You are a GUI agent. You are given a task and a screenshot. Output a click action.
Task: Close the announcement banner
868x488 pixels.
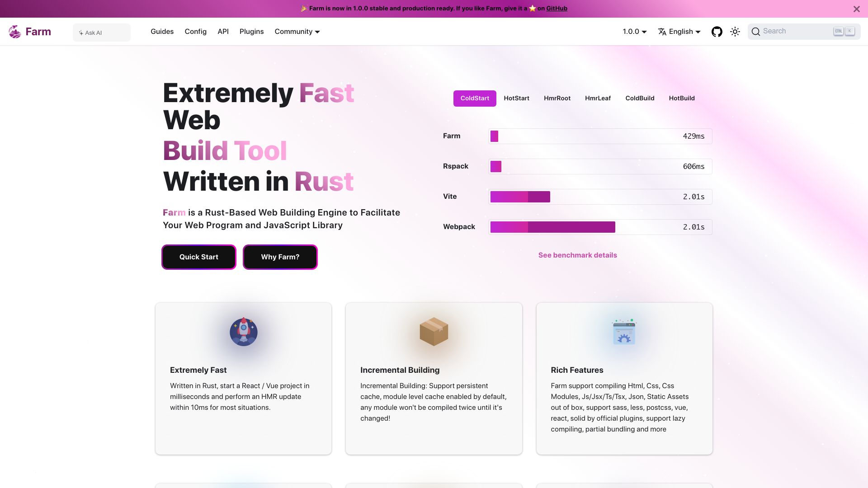coord(856,9)
